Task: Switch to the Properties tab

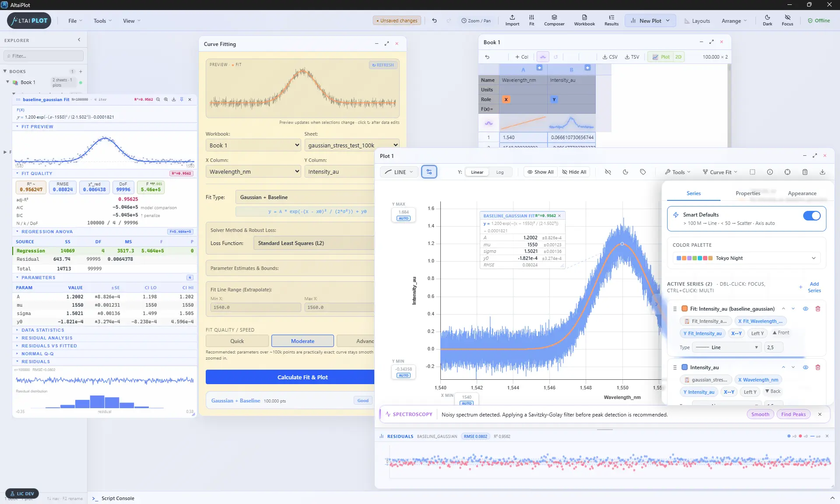Action: pyautogui.click(x=748, y=193)
